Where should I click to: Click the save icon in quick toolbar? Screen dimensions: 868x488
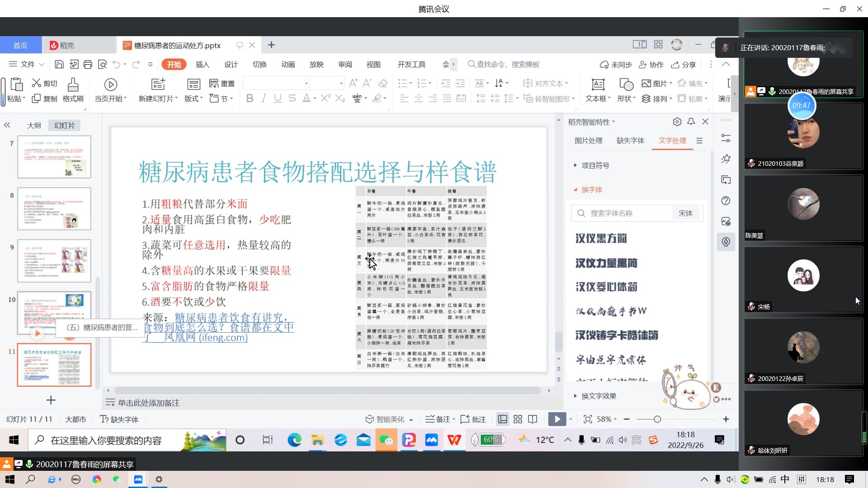point(59,65)
